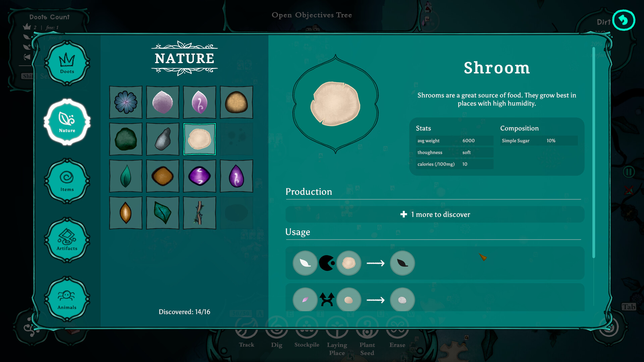Select the Nature category tab

[x=67, y=122]
